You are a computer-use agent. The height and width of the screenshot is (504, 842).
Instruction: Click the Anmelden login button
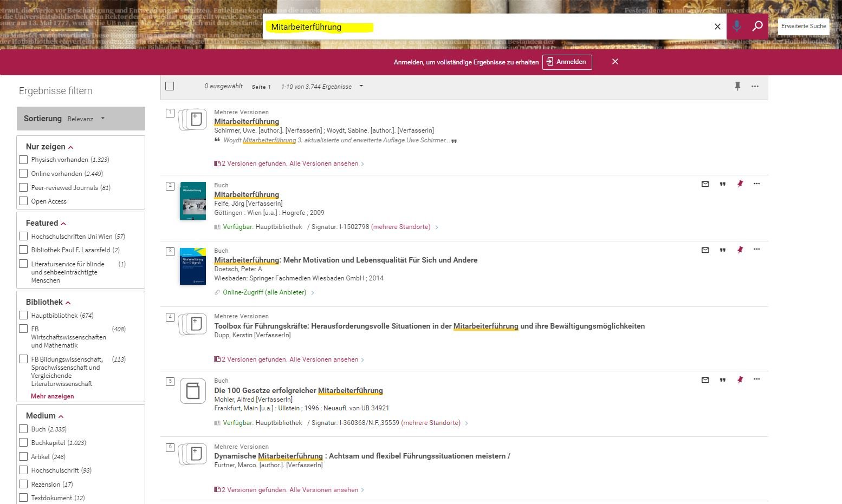567,62
